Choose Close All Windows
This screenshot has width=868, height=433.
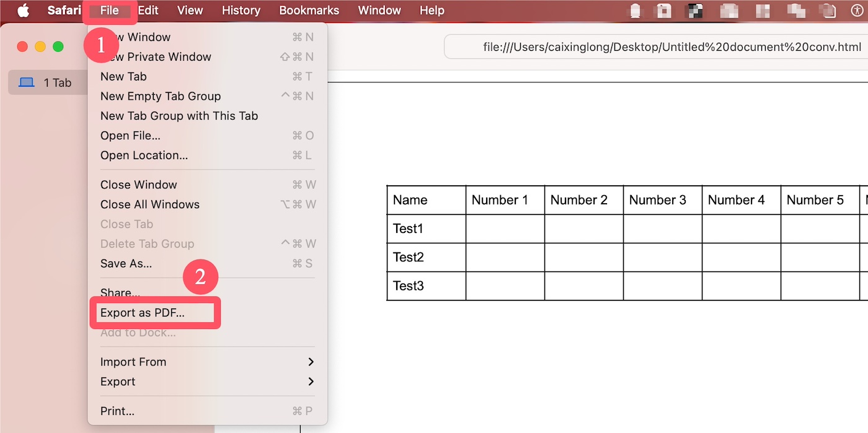click(150, 204)
